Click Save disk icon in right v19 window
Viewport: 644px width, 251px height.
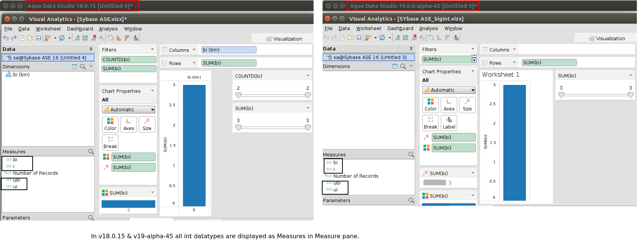click(x=359, y=38)
